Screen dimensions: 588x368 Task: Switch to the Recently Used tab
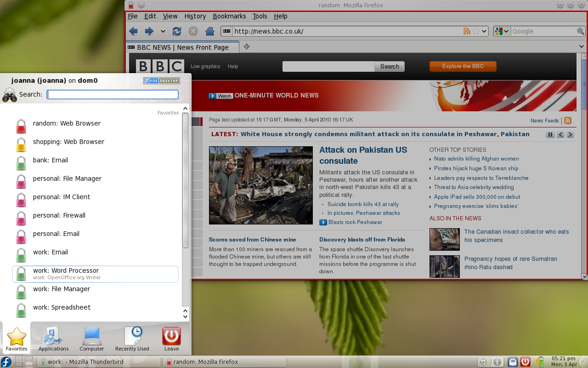click(132, 339)
